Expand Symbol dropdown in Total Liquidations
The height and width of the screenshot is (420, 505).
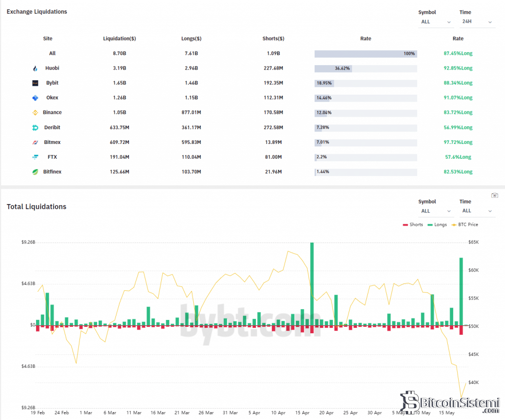tap(435, 211)
